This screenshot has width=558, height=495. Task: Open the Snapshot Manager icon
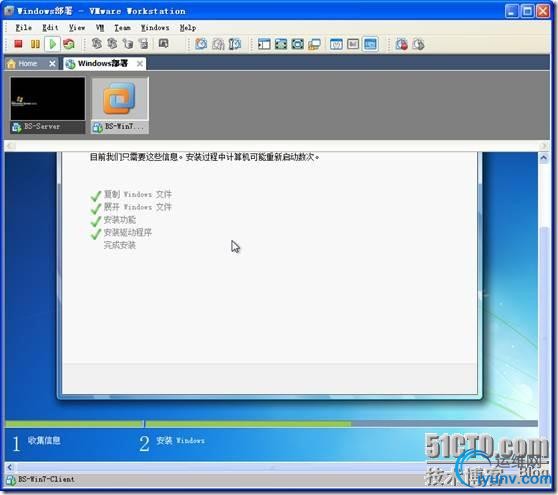click(x=235, y=44)
